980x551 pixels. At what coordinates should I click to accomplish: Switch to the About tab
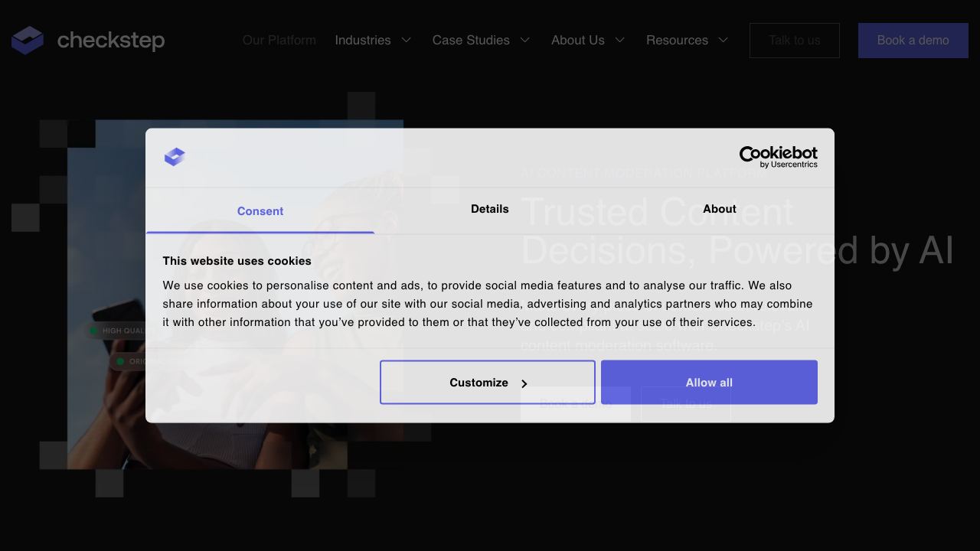pos(720,209)
